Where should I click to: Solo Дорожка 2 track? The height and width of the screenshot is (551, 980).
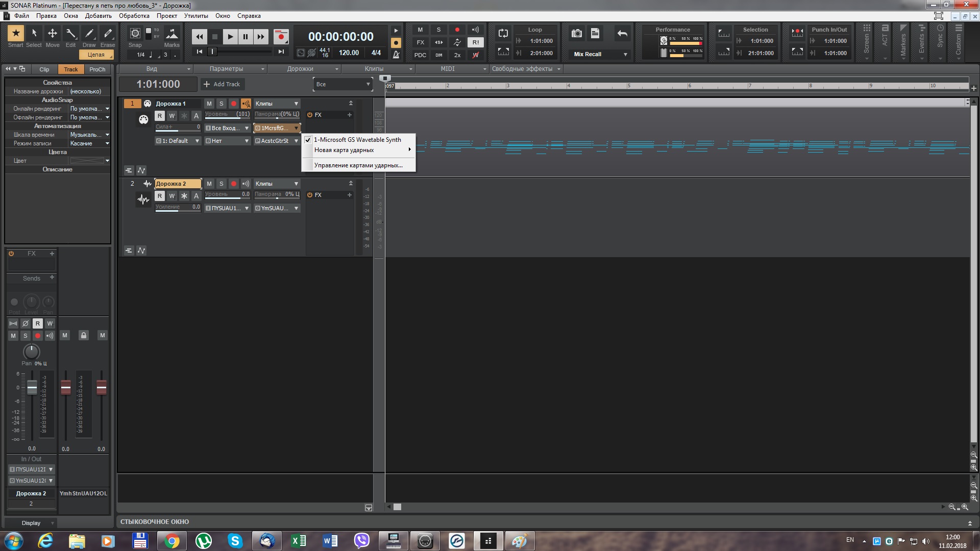click(222, 184)
